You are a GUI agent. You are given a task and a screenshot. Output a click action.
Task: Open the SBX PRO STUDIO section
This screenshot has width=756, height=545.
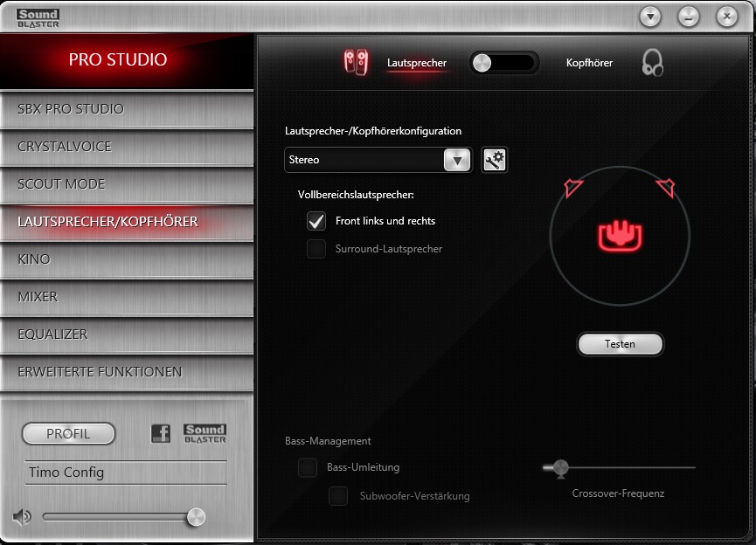[127, 109]
